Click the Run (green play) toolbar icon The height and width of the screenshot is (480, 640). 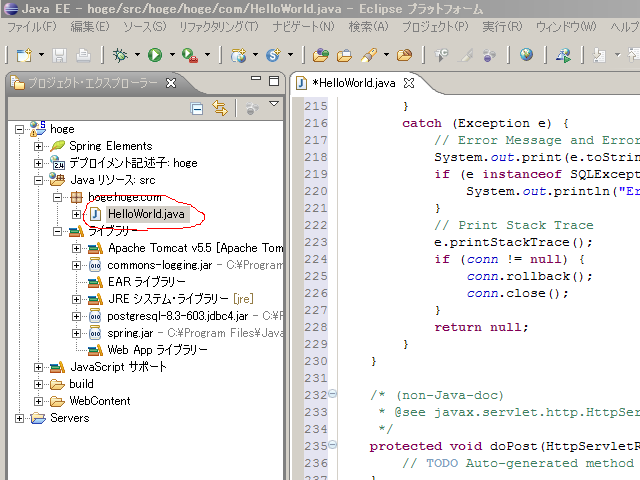tap(155, 55)
